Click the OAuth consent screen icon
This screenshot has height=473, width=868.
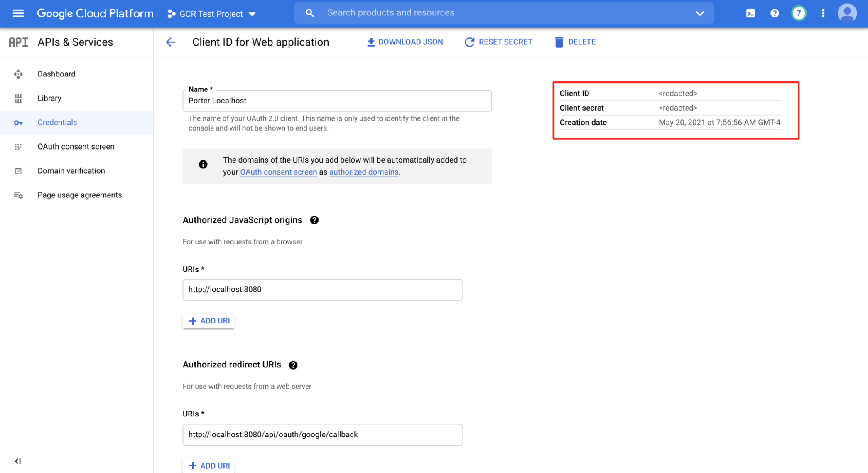coord(18,147)
